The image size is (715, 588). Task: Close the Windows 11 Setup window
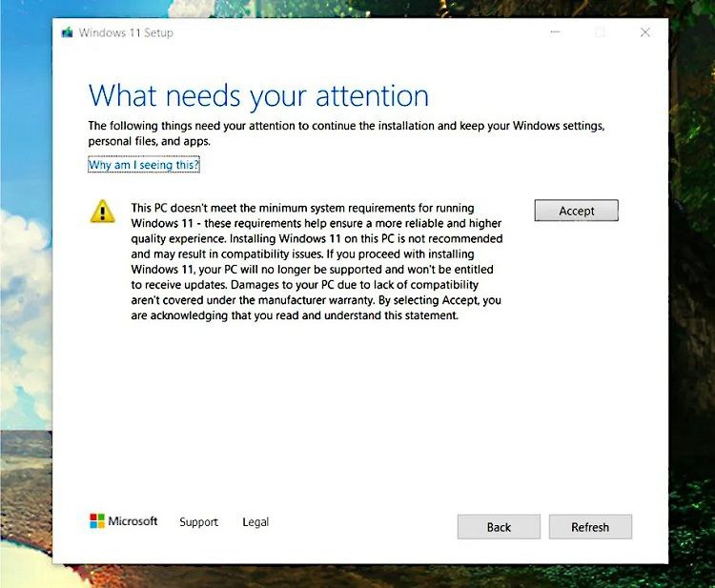[644, 32]
